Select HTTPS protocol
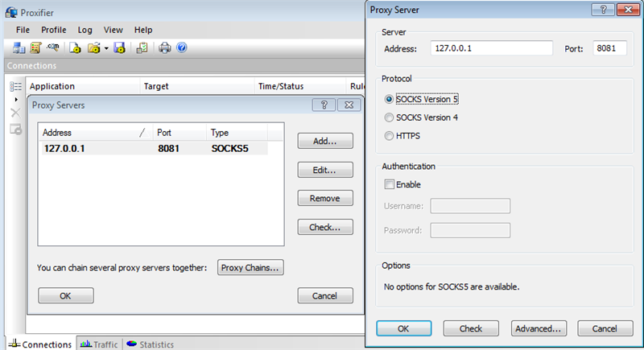The image size is (644, 350). click(x=402, y=136)
